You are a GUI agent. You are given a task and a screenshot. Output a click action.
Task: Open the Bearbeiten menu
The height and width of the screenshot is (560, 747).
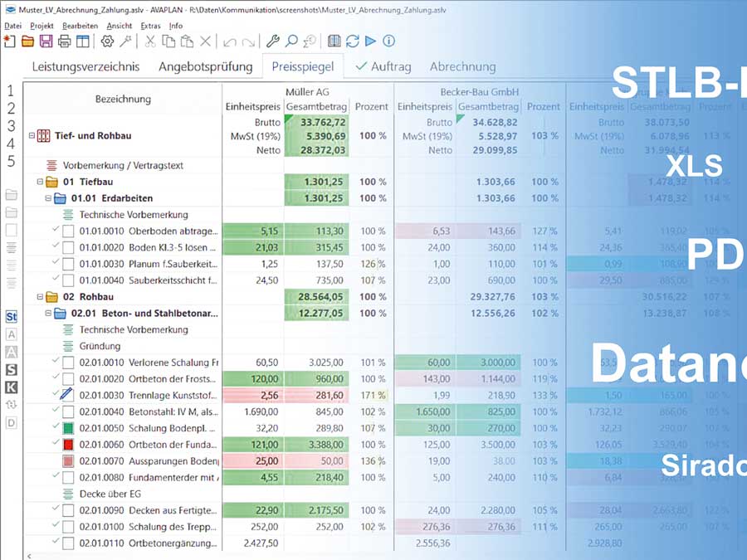[80, 26]
